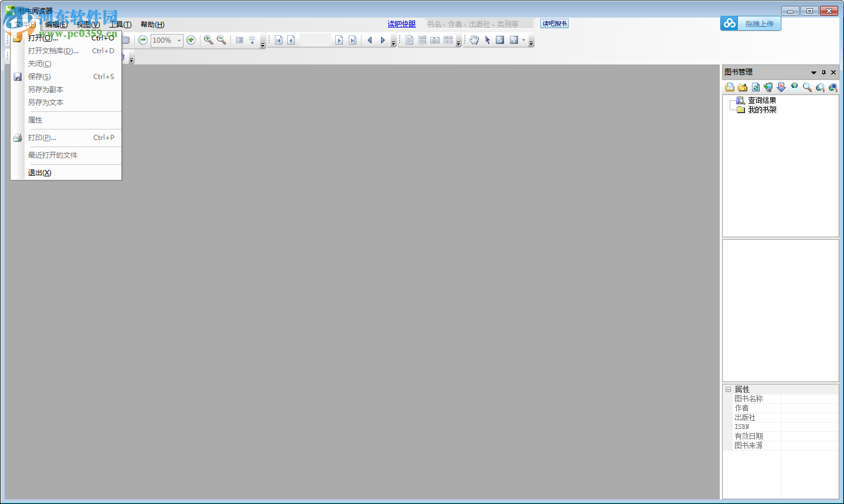Click the zoom in plus circle button

(191, 40)
